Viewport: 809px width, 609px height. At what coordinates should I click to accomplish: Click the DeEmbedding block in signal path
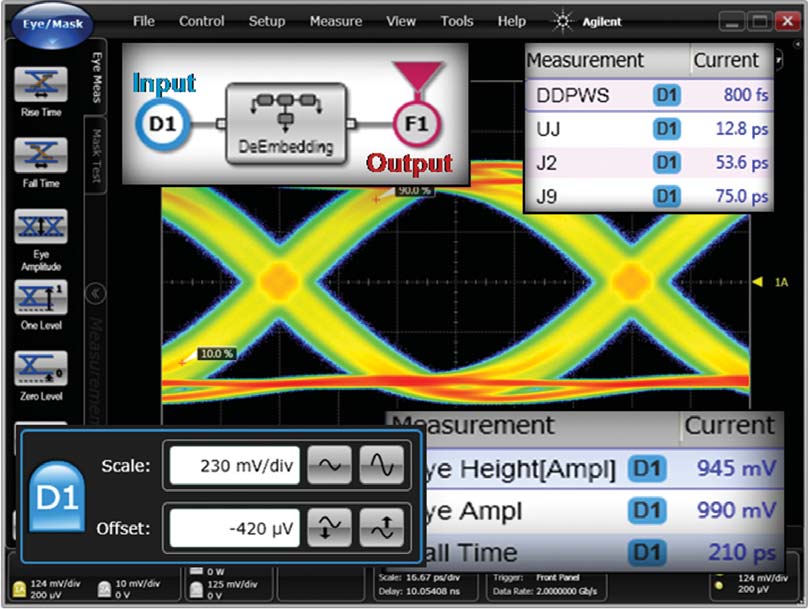286,124
